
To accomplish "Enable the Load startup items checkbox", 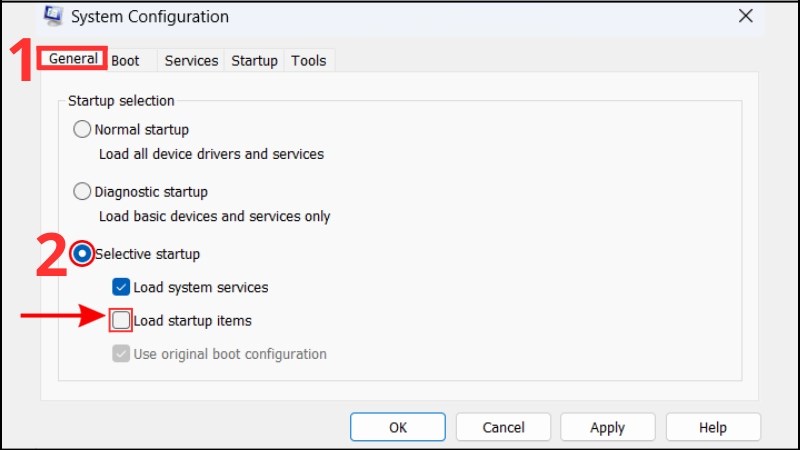I will pos(121,320).
